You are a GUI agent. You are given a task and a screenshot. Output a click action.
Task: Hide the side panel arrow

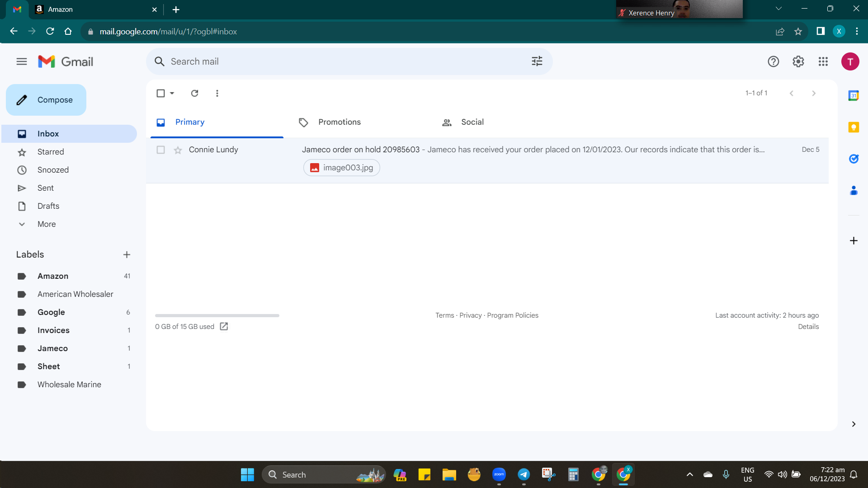pyautogui.click(x=854, y=424)
